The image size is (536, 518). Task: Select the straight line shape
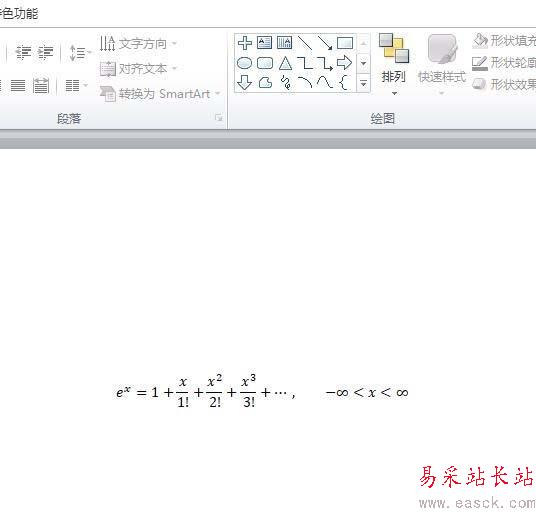pyautogui.click(x=305, y=43)
